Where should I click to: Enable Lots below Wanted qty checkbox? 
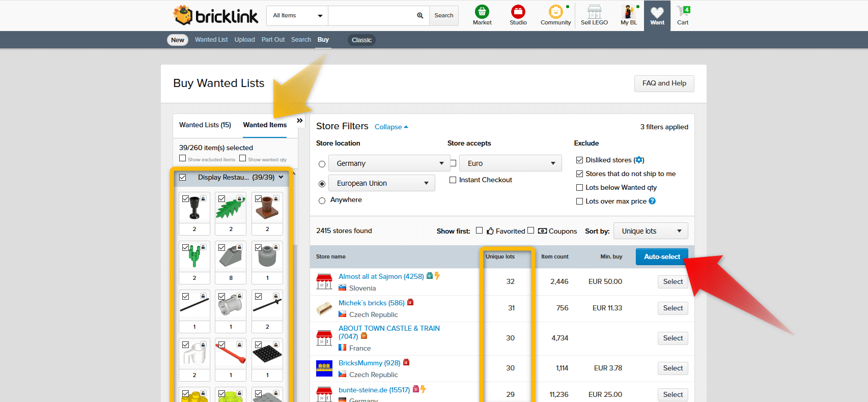579,188
